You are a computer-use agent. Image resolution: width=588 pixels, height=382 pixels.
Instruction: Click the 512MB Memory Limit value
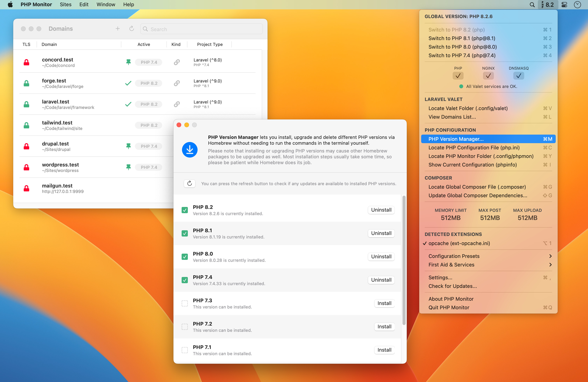[450, 218]
